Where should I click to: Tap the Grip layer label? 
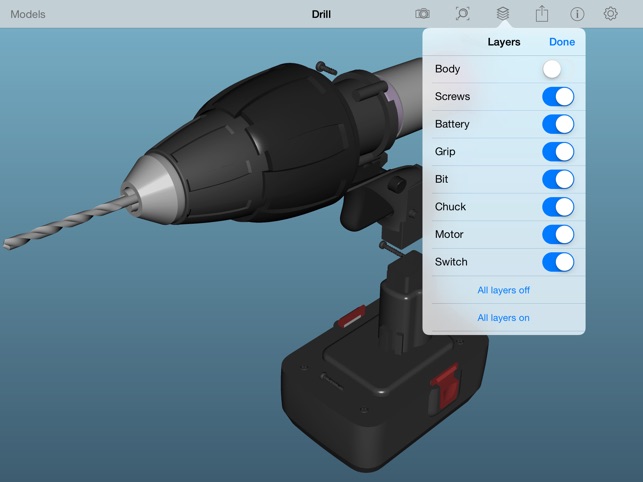point(445,152)
